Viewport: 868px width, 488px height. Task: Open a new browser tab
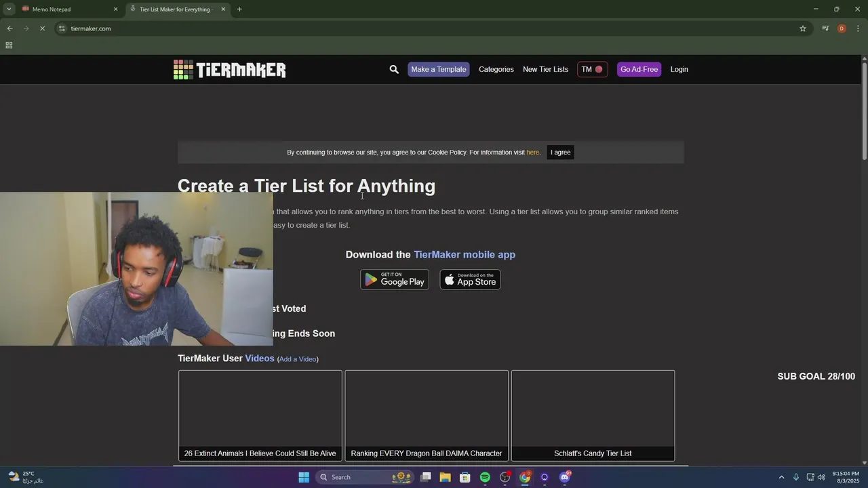tap(239, 9)
